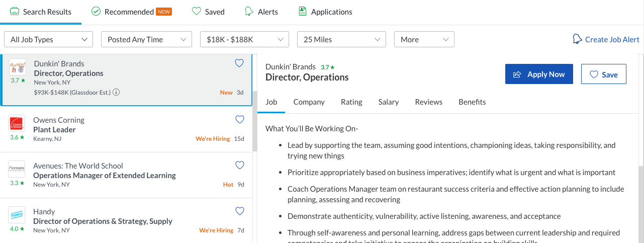The image size is (644, 243).
Task: Click the Apply Now button
Action: tap(539, 74)
